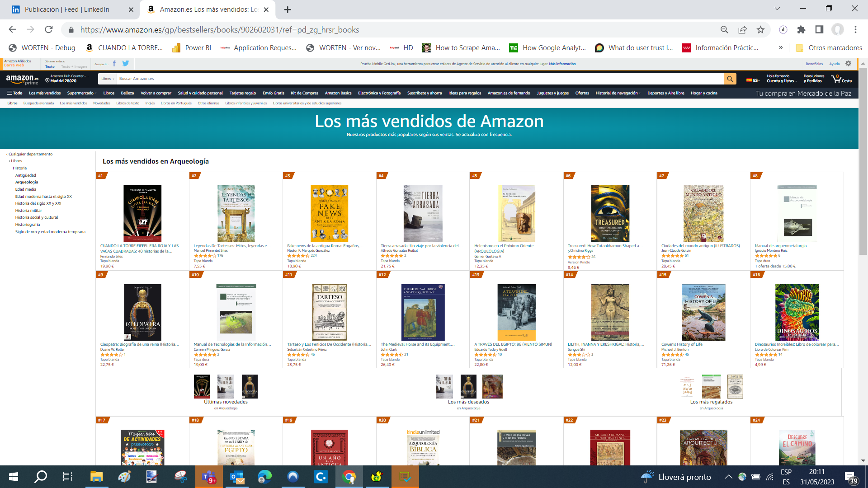Bookmark this page with the star icon
The image size is (868, 488).
pos(761,30)
